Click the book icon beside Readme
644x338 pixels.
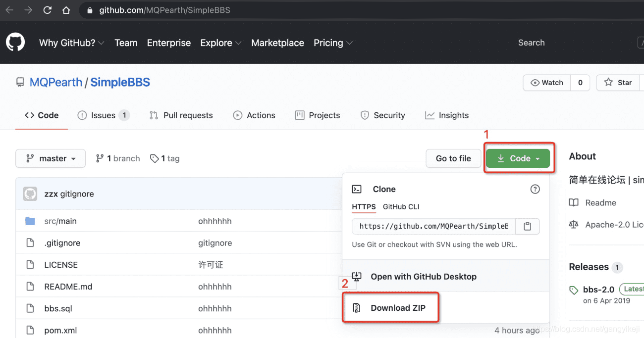click(x=574, y=202)
